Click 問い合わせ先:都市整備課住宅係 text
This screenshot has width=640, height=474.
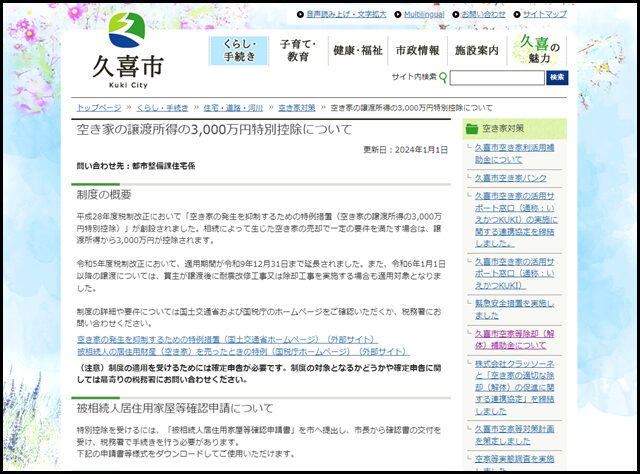[136, 166]
